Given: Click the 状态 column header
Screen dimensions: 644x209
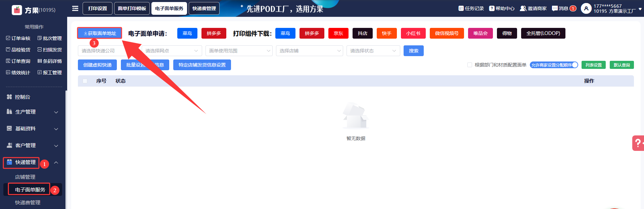Looking at the screenshot, I should (x=121, y=81).
